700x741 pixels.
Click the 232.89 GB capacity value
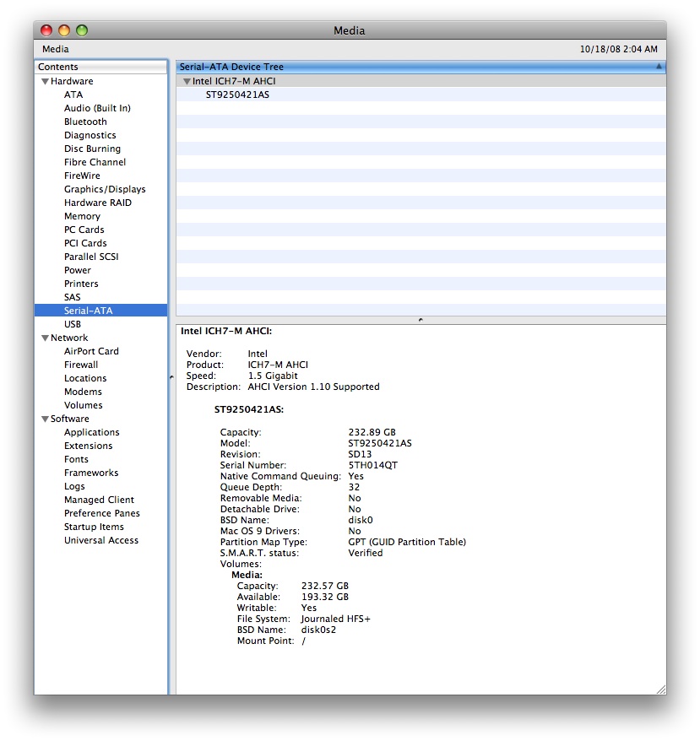[372, 432]
